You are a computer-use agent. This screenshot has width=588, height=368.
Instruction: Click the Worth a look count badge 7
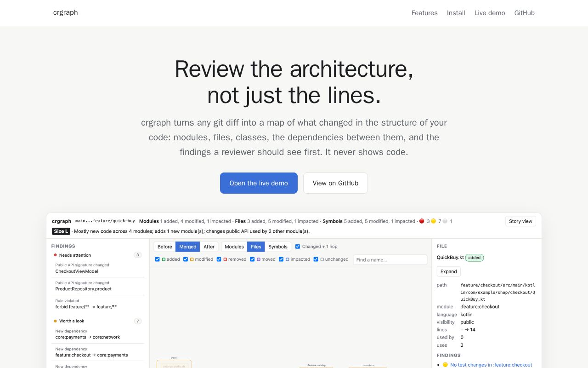tap(138, 321)
